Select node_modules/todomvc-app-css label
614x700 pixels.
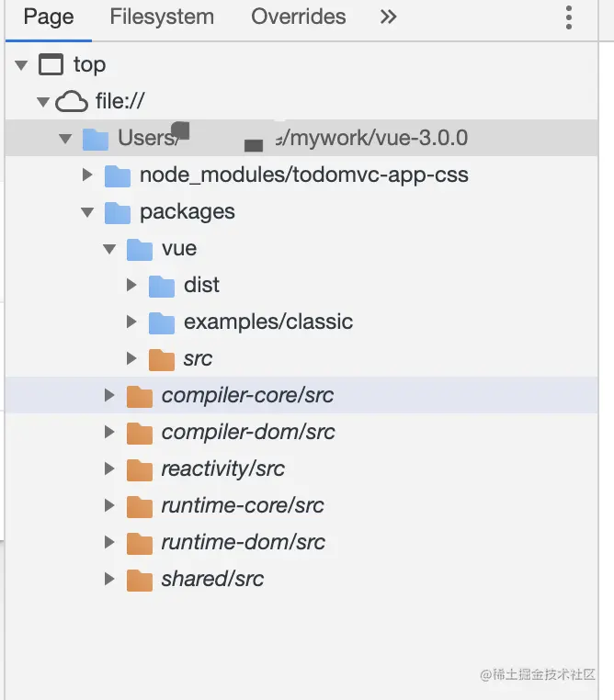tap(304, 175)
